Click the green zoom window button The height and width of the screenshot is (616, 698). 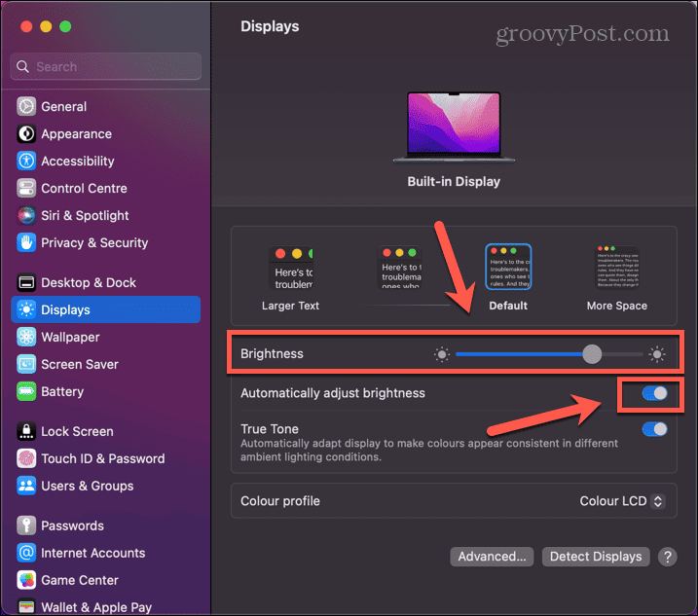(x=65, y=26)
